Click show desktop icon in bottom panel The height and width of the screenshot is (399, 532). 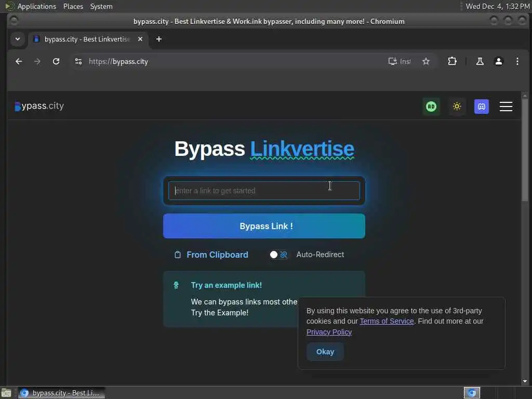pos(6,393)
